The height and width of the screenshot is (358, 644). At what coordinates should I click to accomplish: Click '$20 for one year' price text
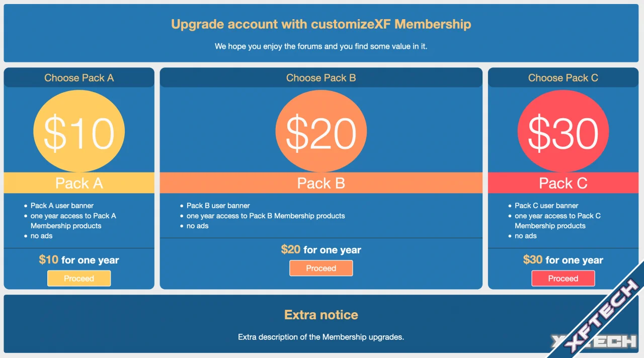point(321,249)
